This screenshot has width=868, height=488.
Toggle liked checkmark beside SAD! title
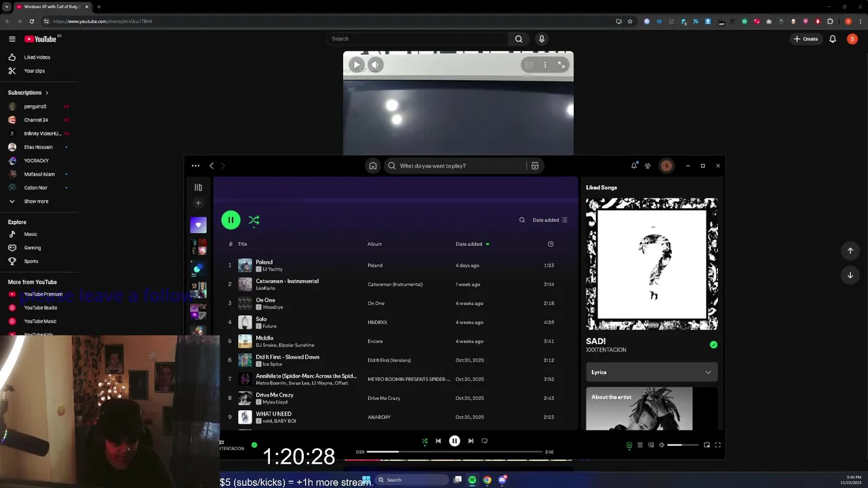pos(713,344)
